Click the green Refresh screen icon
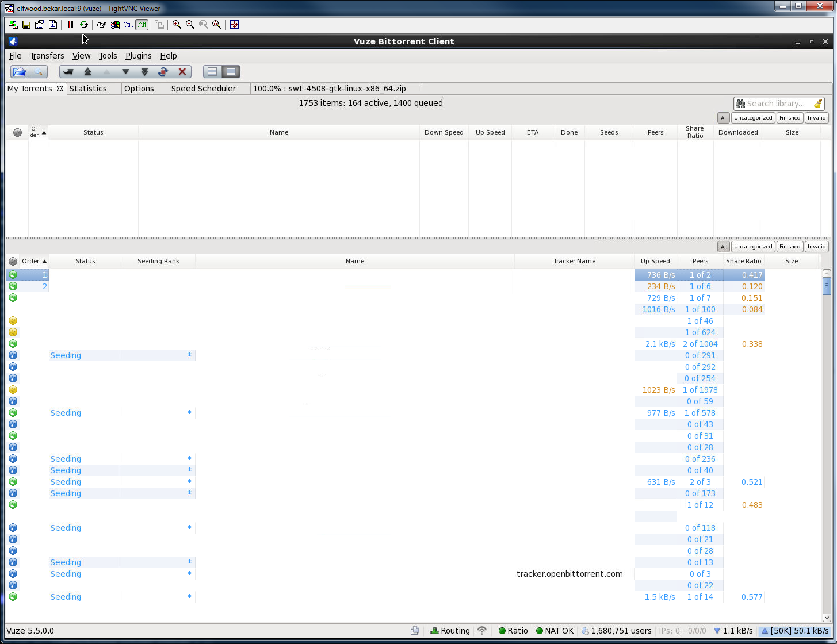 pos(84,25)
